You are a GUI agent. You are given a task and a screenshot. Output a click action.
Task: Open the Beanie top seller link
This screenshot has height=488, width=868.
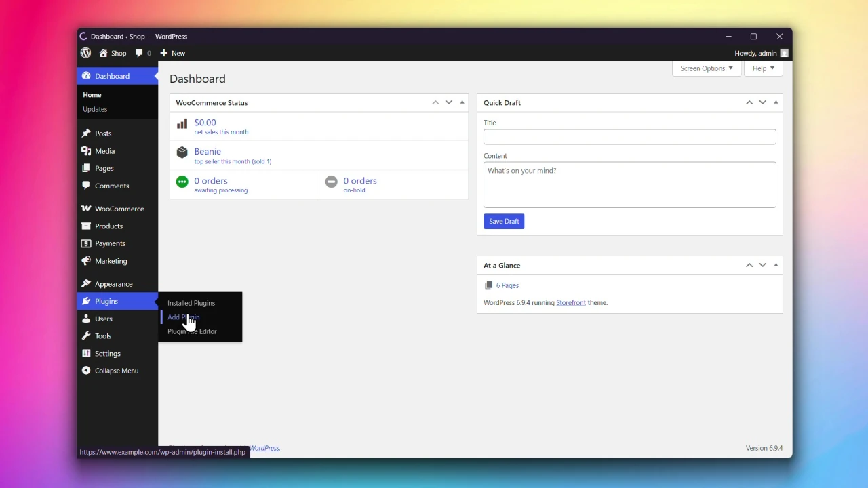208,151
